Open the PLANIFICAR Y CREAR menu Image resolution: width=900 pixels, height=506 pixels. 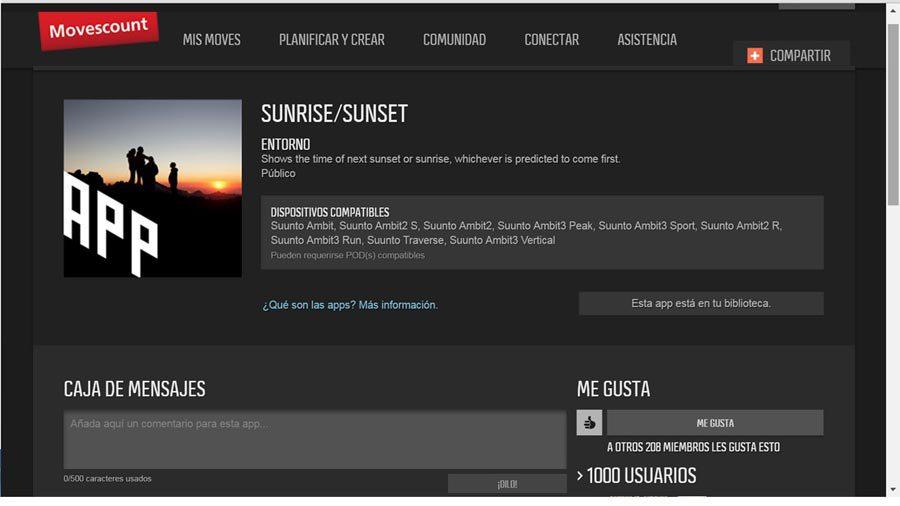(x=331, y=40)
